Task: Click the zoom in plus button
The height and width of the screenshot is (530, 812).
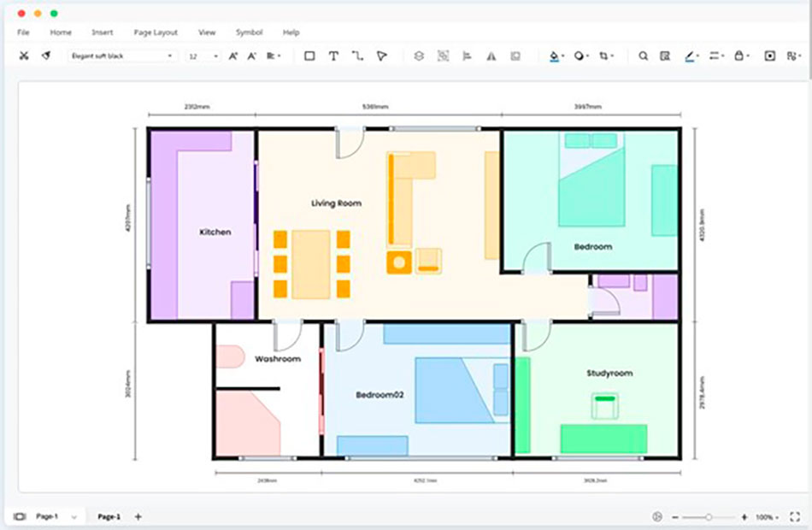Action: 744,517
